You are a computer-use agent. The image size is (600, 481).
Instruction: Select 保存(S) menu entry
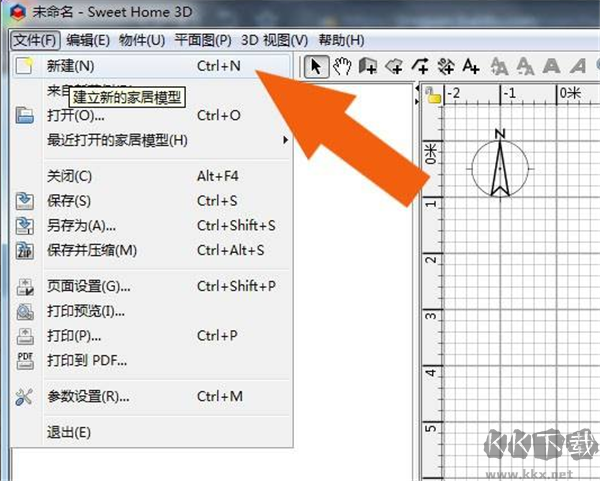click(x=152, y=201)
